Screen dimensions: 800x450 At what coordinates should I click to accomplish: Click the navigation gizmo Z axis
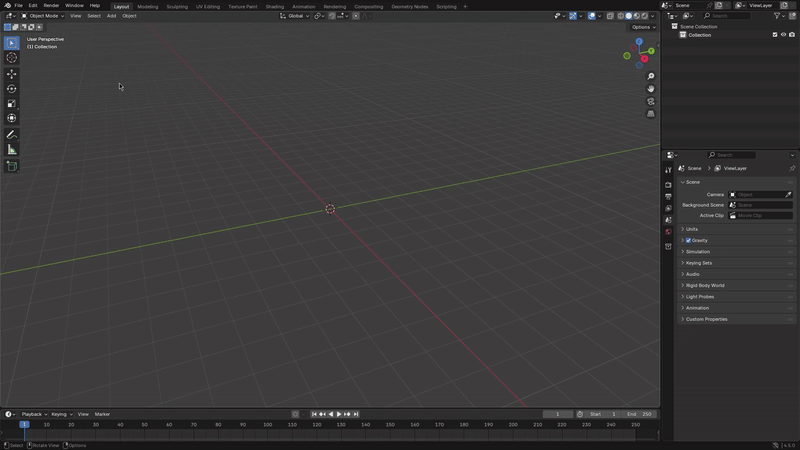[x=639, y=41]
